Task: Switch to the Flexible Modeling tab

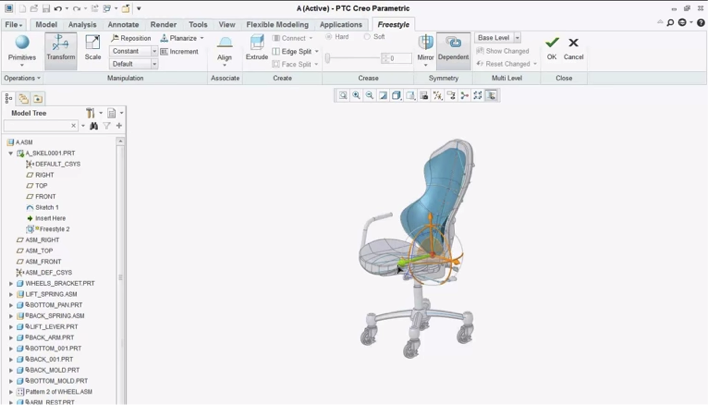Action: coord(277,24)
